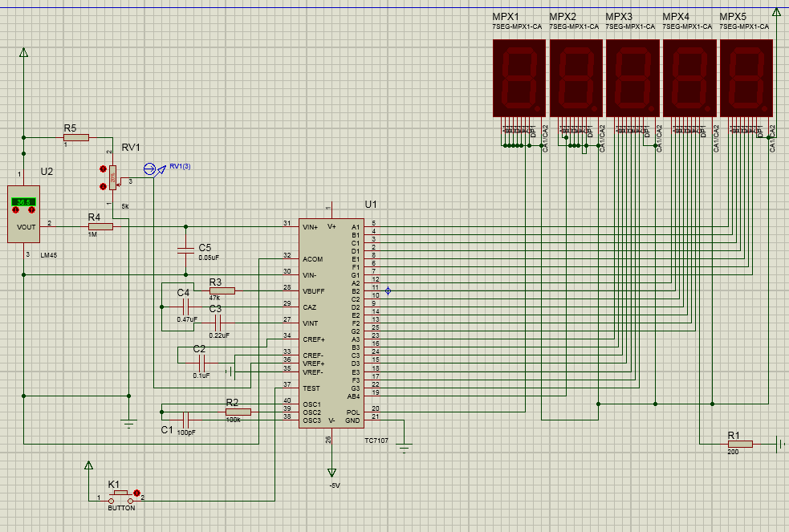Click the ACOM pin label on U1
Image resolution: width=789 pixels, height=532 pixels.
tap(312, 259)
